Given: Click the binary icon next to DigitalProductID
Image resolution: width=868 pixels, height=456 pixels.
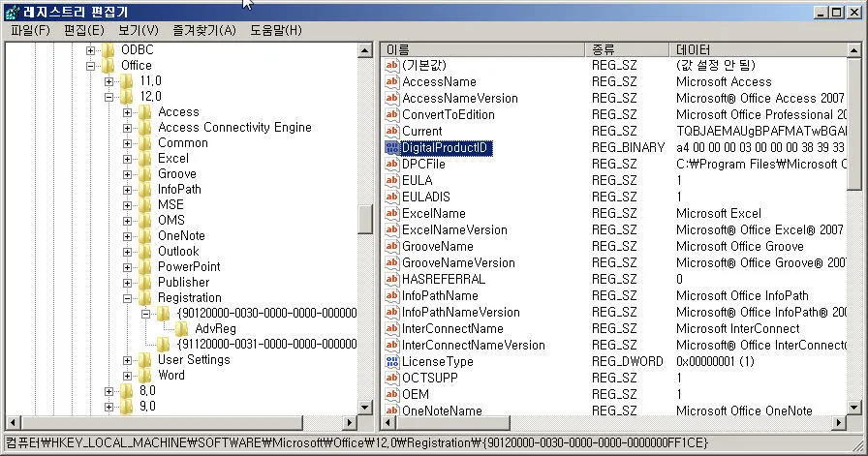Looking at the screenshot, I should 391,147.
